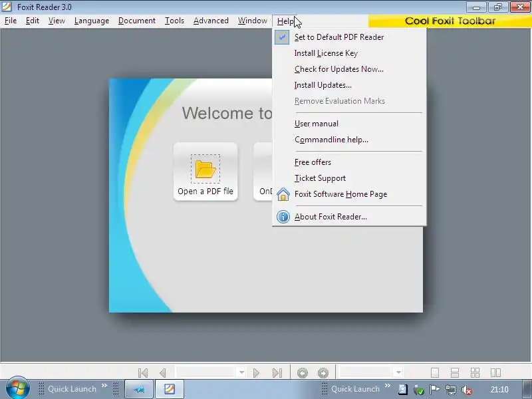The width and height of the screenshot is (532, 399).
Task: Choose Ticket Support entry
Action: click(349, 178)
